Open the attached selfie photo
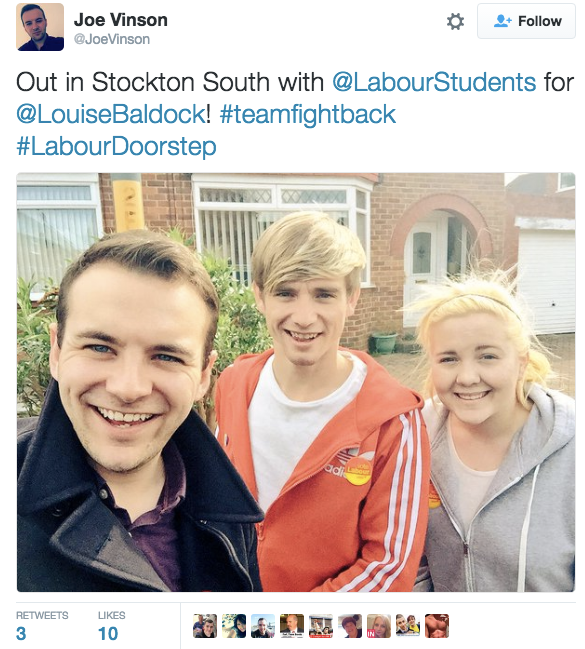 coord(296,382)
